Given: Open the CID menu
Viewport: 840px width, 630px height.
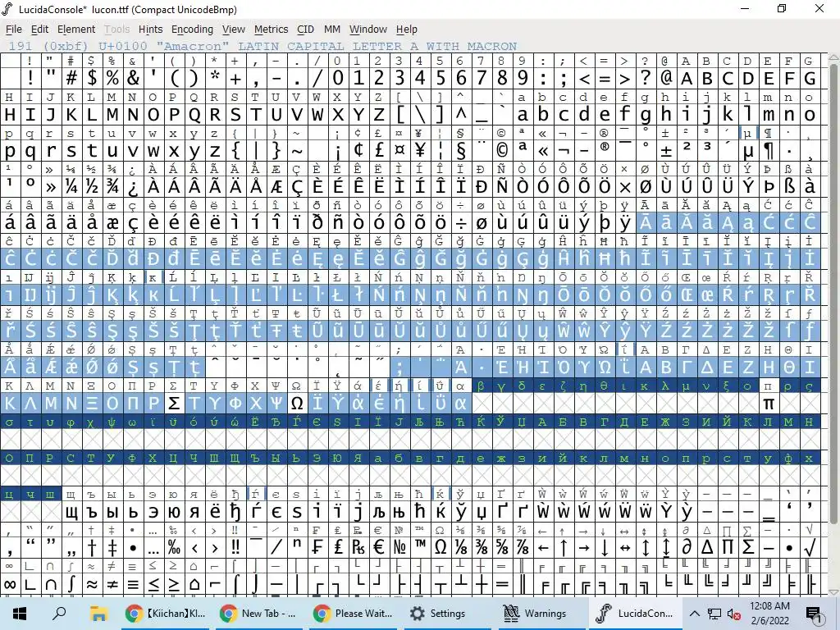Looking at the screenshot, I should coord(305,30).
